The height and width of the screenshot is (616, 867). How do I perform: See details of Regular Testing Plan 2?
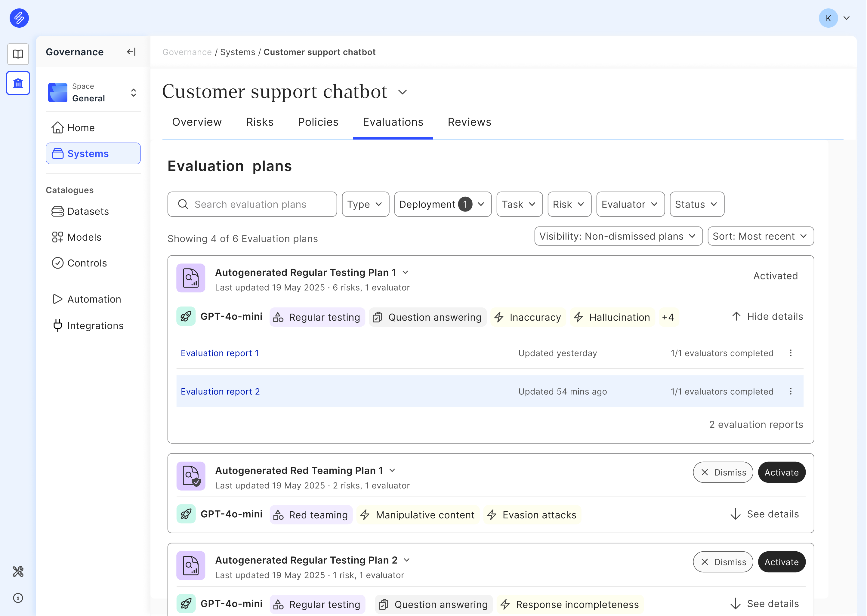coord(765,603)
